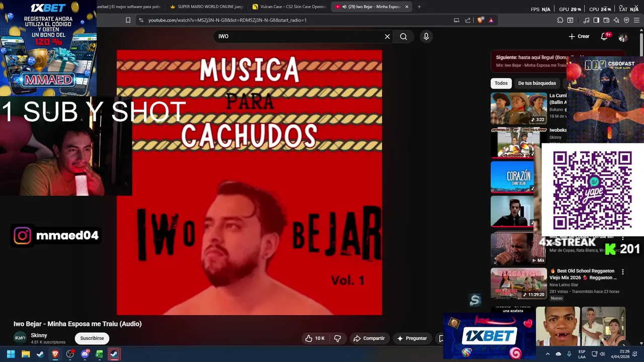The image size is (644, 362).
Task: Open YouTube notifications bell
Action: click(604, 36)
